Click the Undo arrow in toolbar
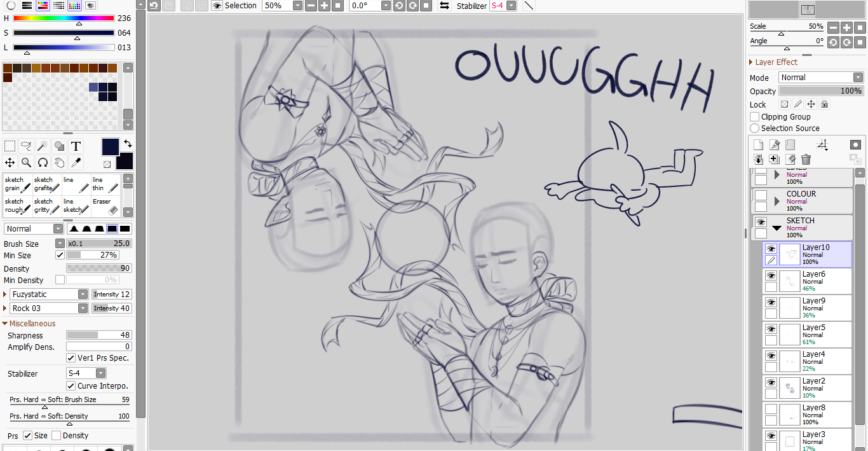This screenshot has width=868, height=451. pos(154,6)
